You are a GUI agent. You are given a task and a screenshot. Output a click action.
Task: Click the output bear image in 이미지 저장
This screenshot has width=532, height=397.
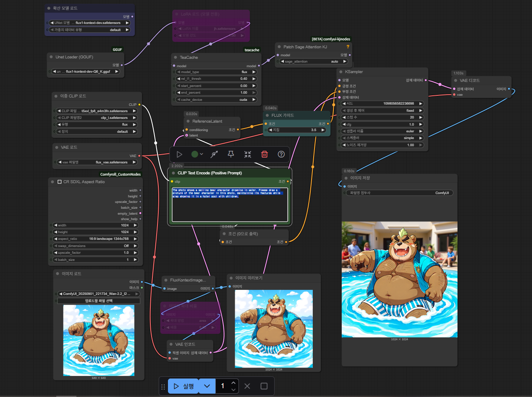(399, 279)
